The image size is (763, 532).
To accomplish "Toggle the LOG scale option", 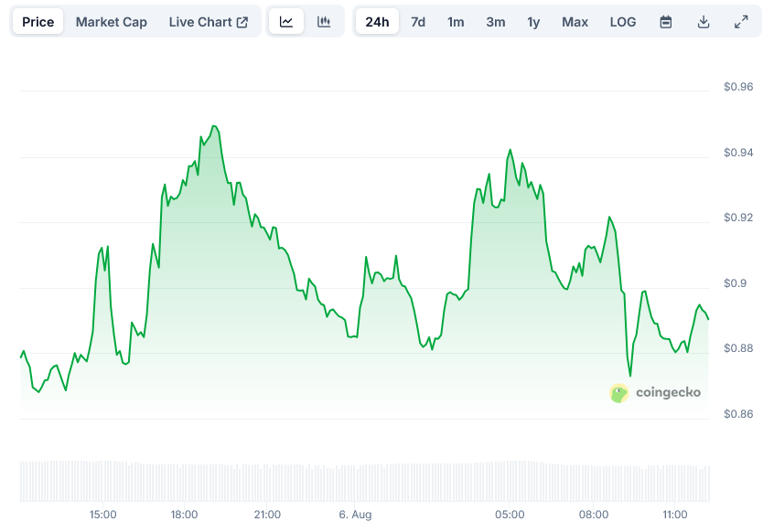I will pos(623,22).
